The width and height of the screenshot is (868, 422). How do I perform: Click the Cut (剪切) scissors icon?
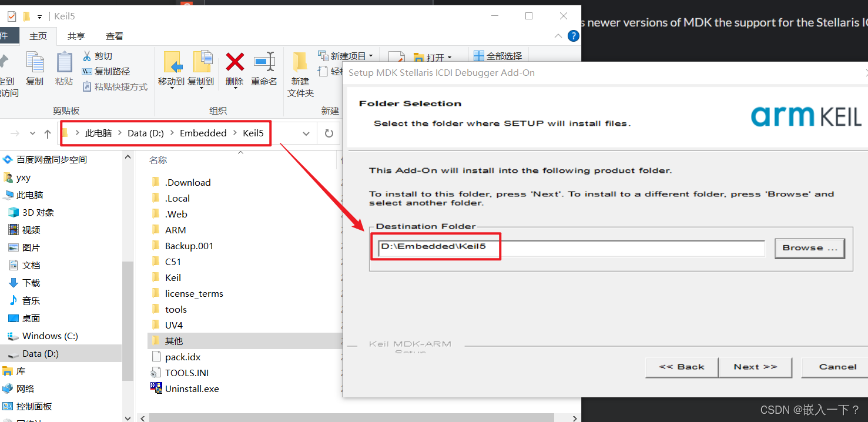coord(87,56)
